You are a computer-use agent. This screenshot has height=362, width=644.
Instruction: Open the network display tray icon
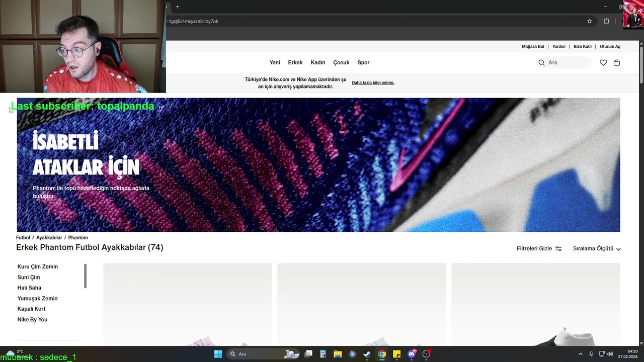tap(601, 354)
